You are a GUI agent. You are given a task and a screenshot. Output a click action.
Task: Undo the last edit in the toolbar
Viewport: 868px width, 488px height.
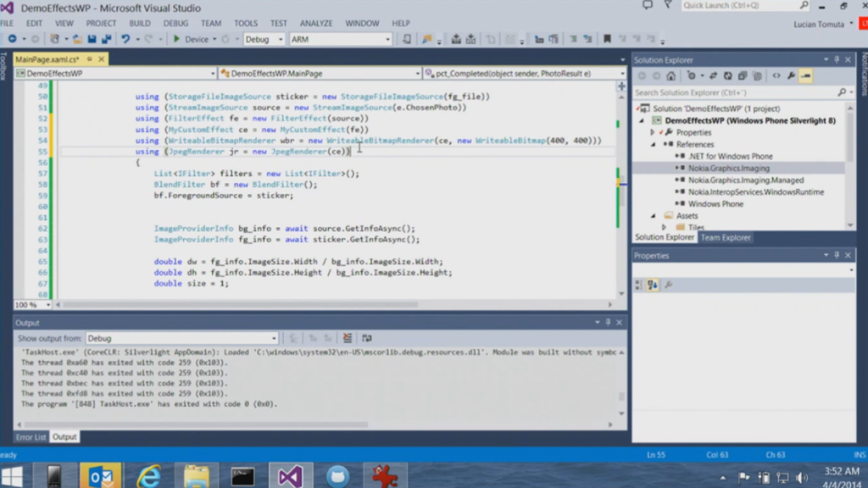coord(125,39)
